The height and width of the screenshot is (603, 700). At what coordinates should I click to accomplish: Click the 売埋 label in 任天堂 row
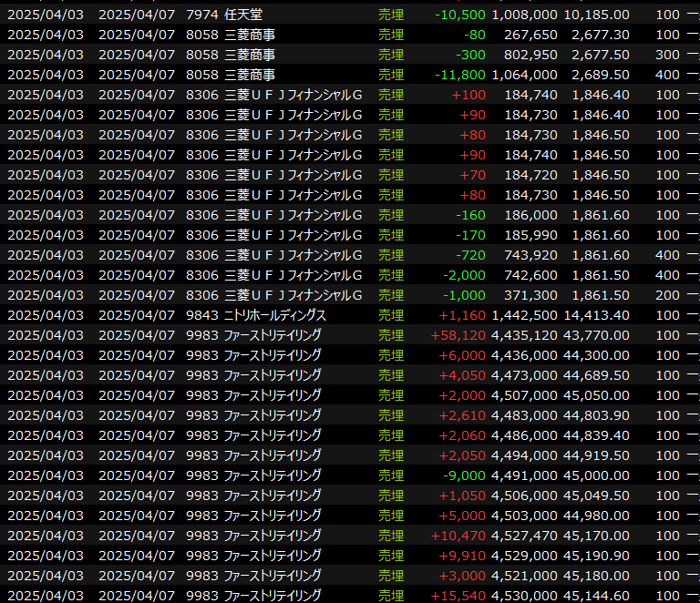391,15
